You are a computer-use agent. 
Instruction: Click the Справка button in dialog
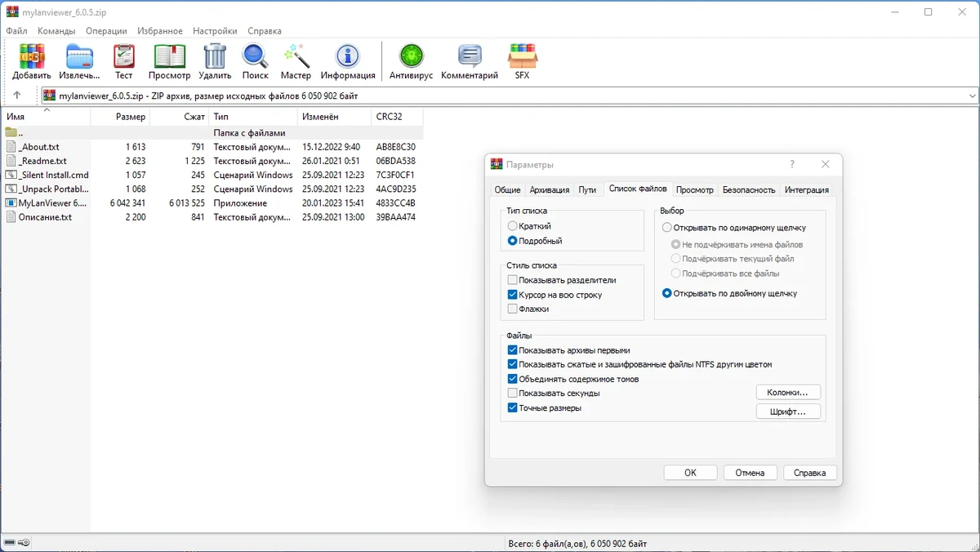[x=810, y=473]
